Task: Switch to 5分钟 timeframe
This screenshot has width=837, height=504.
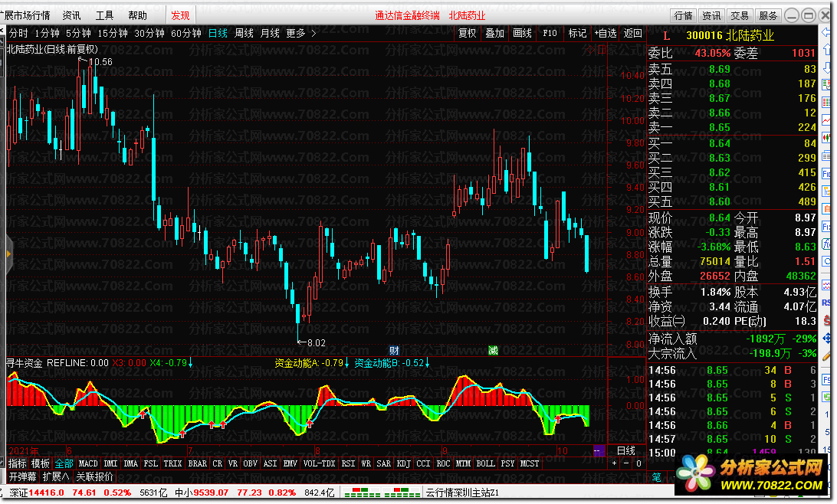Action: 78,33
